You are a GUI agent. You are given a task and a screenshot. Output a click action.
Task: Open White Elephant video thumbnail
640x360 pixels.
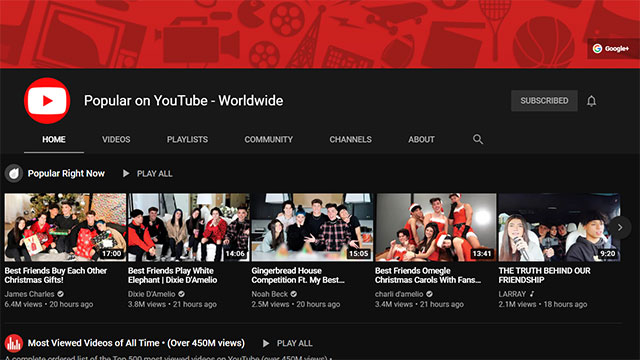click(189, 227)
